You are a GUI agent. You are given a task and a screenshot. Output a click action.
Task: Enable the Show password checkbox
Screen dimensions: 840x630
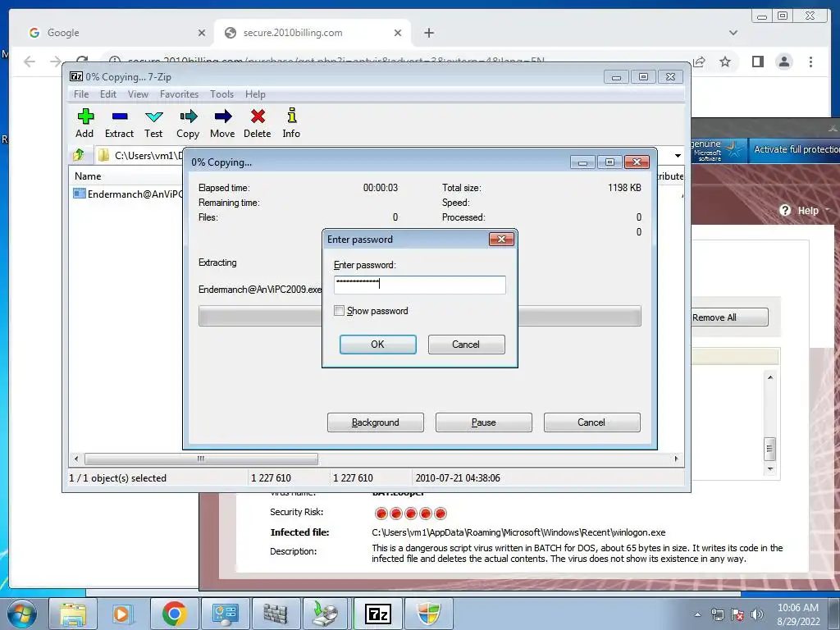click(x=339, y=311)
